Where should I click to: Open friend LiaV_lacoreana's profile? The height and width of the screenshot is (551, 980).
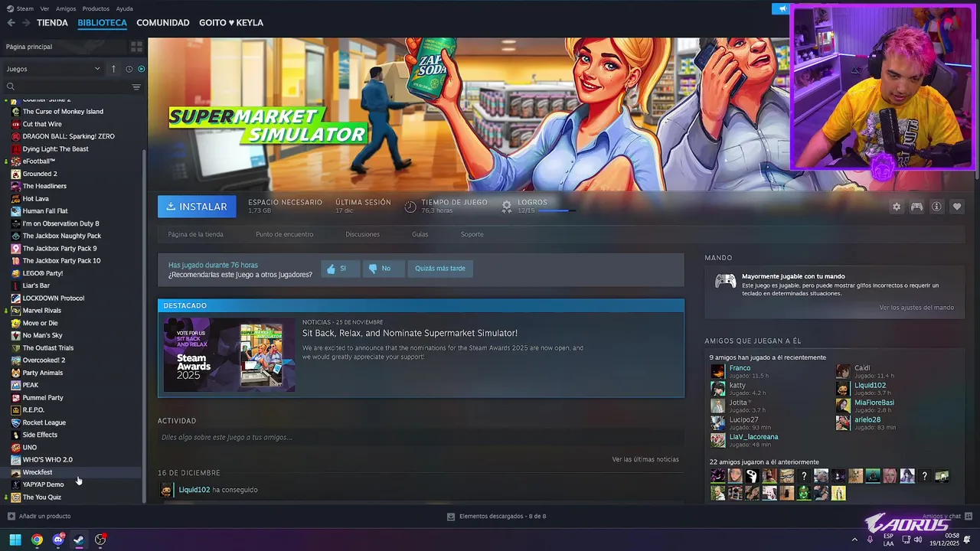tap(753, 437)
